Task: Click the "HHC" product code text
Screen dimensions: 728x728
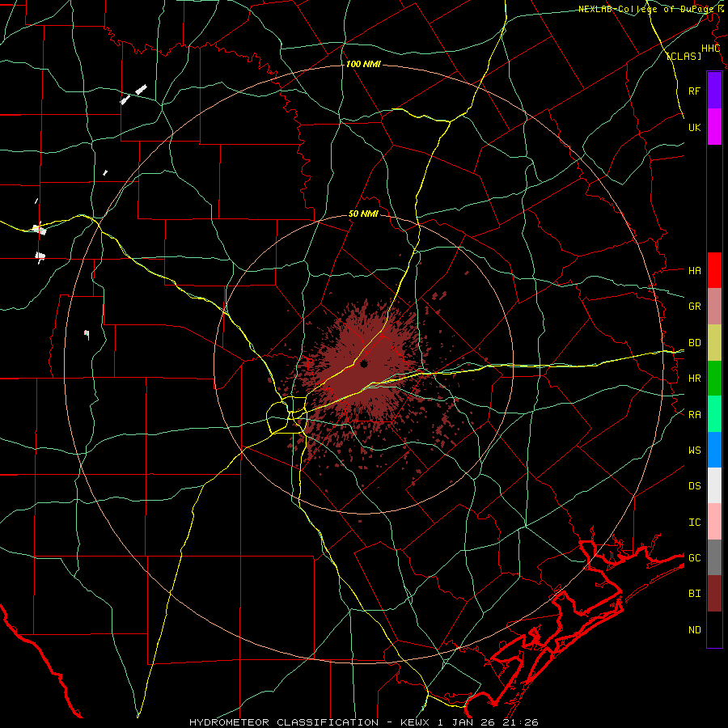Action: click(711, 49)
